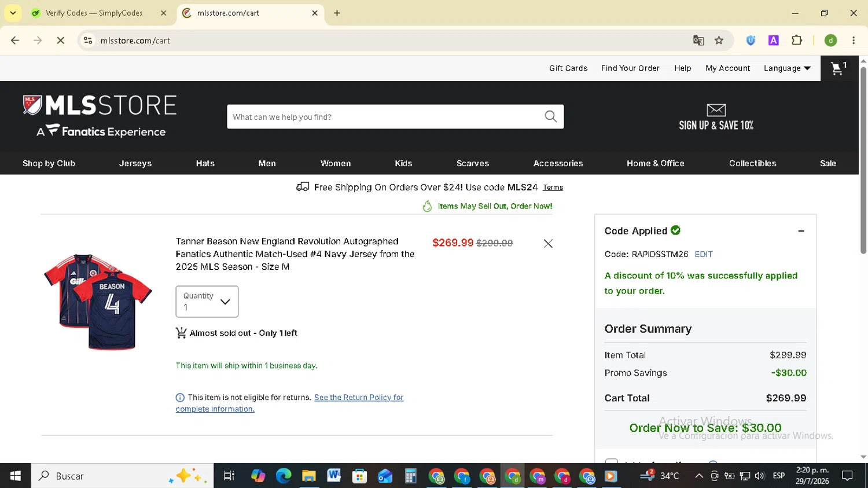Open the Help link
Screen dimensions: 868x488
(683, 68)
